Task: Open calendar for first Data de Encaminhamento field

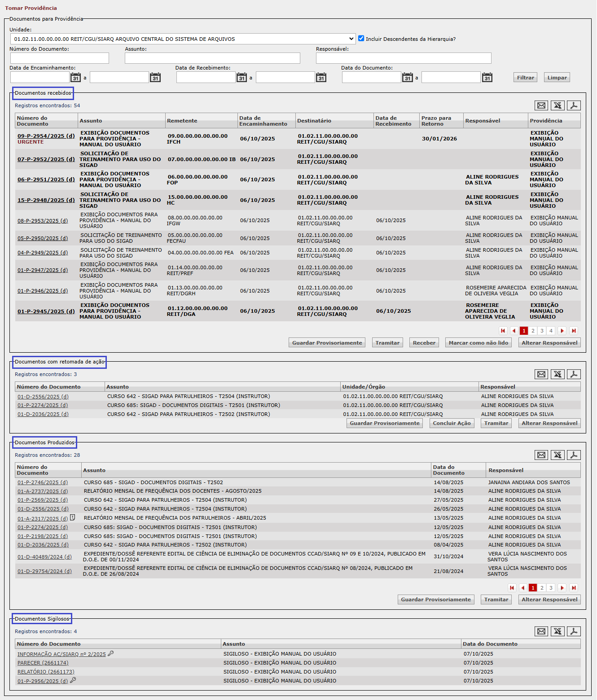Action: click(76, 78)
